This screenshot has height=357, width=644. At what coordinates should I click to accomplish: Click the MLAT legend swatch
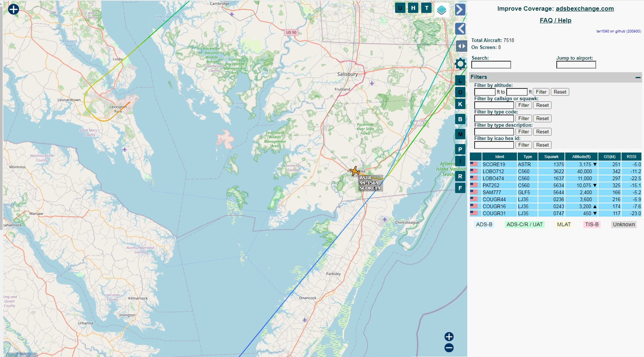(x=564, y=224)
